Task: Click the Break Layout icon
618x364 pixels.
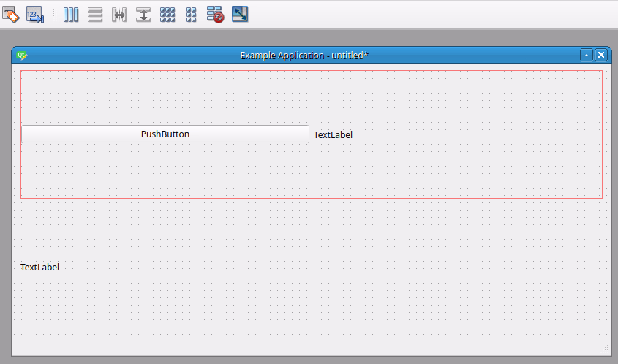Action: [215, 15]
